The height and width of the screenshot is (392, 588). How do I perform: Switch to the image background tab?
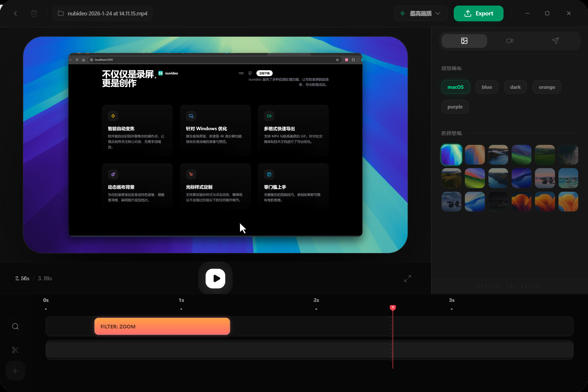(464, 41)
